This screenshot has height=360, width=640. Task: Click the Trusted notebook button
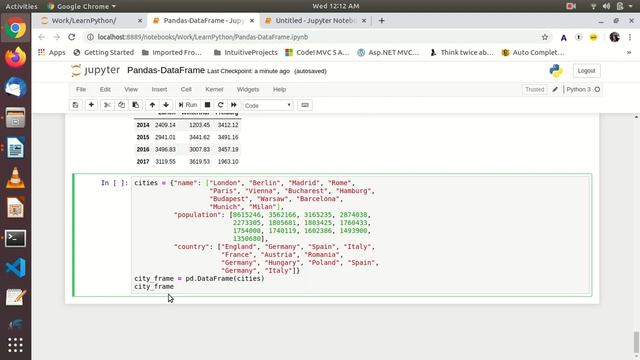point(534,89)
